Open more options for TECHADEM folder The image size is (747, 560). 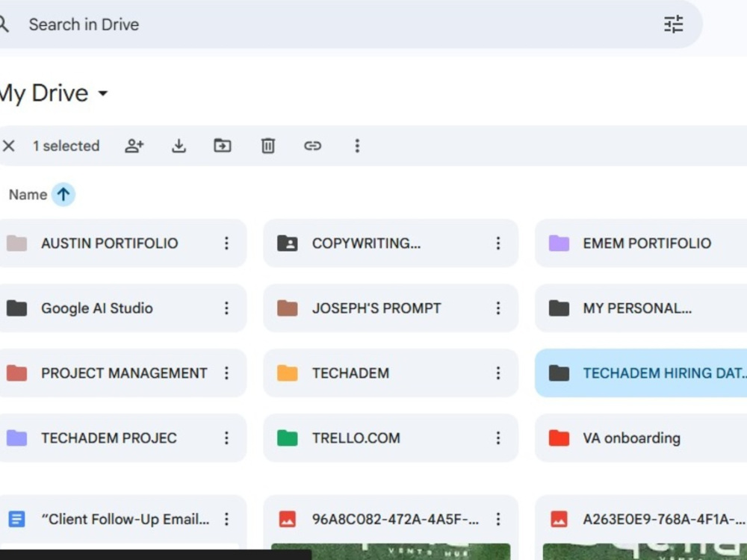click(498, 373)
